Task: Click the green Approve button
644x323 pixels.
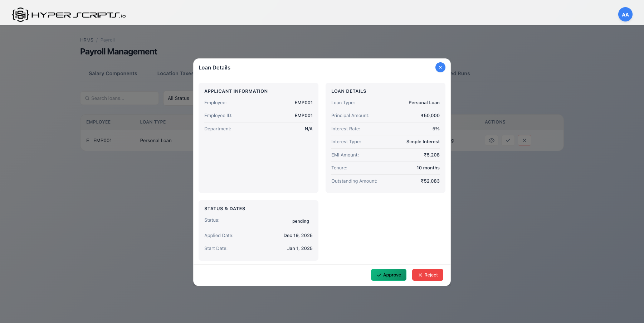Action: coord(389,275)
